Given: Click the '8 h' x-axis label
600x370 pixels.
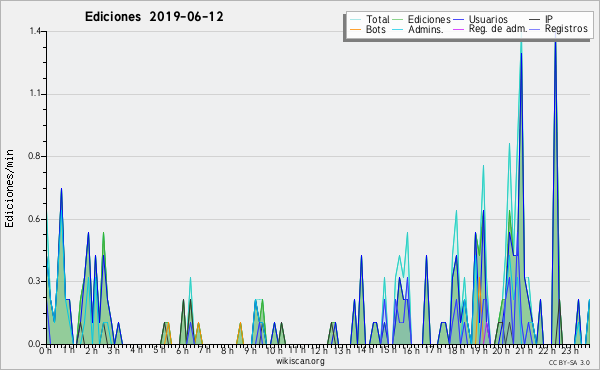Looking at the screenshot, I should click(227, 351).
